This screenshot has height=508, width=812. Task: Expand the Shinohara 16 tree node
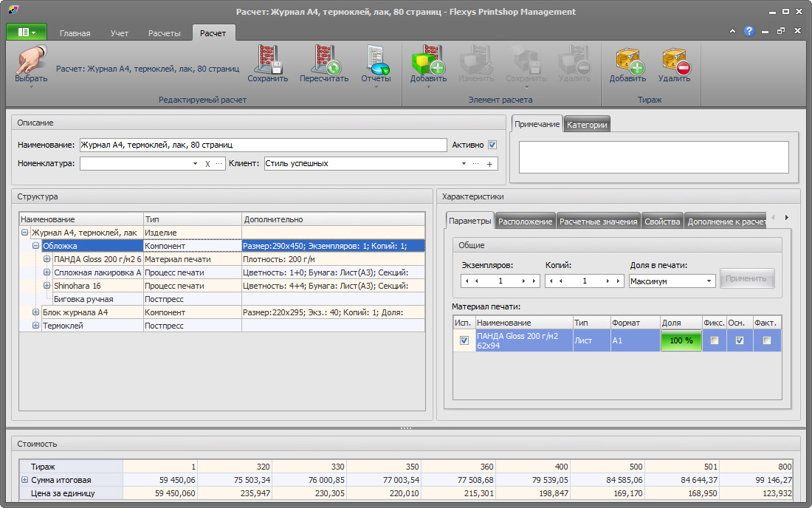[x=47, y=285]
